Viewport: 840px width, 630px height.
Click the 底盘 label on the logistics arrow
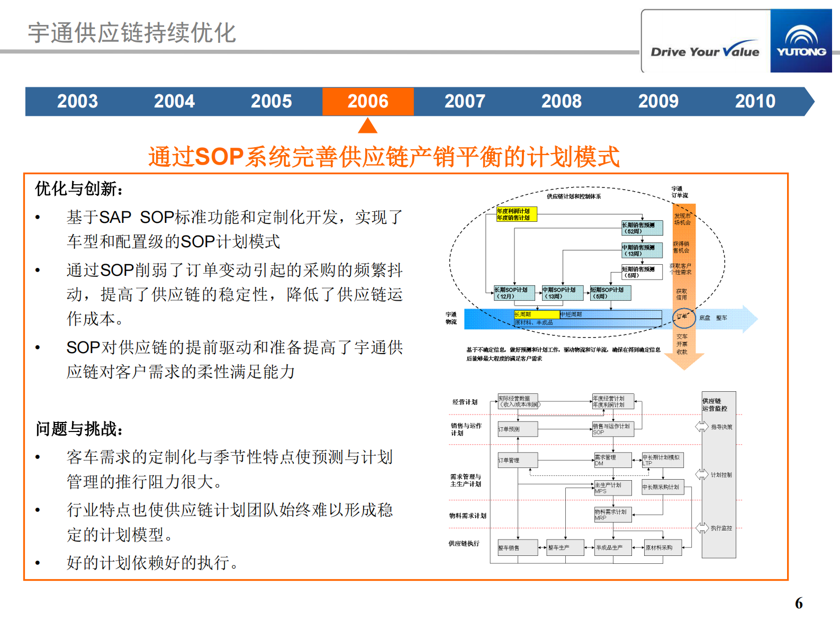704,318
